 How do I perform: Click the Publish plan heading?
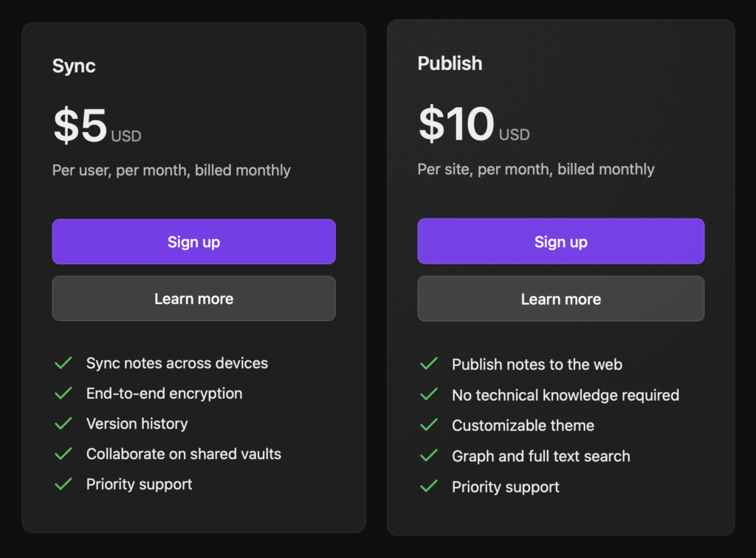point(450,63)
